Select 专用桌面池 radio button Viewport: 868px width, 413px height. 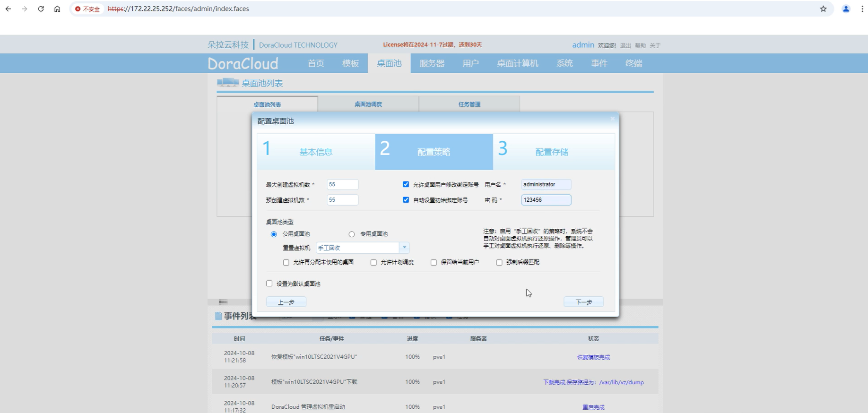(352, 234)
